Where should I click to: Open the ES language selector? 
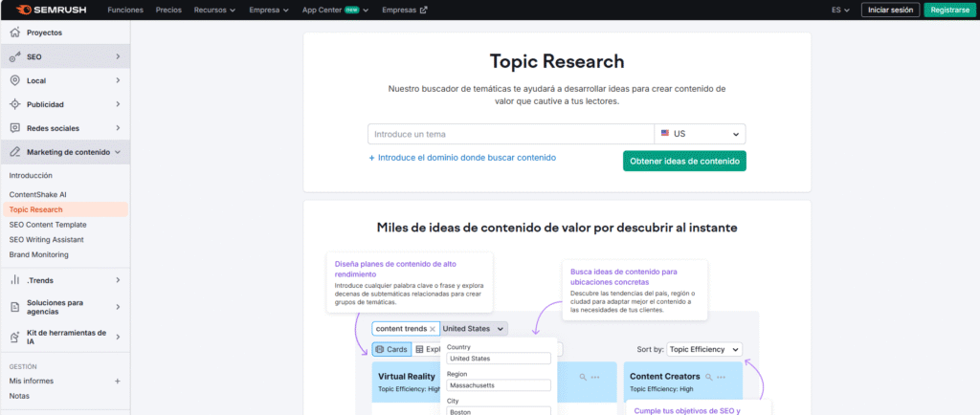coord(839,10)
